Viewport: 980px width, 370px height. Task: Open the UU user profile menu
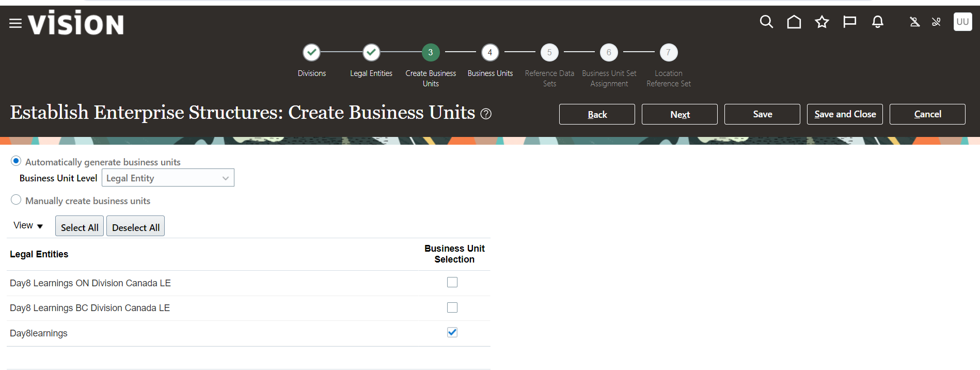[962, 22]
